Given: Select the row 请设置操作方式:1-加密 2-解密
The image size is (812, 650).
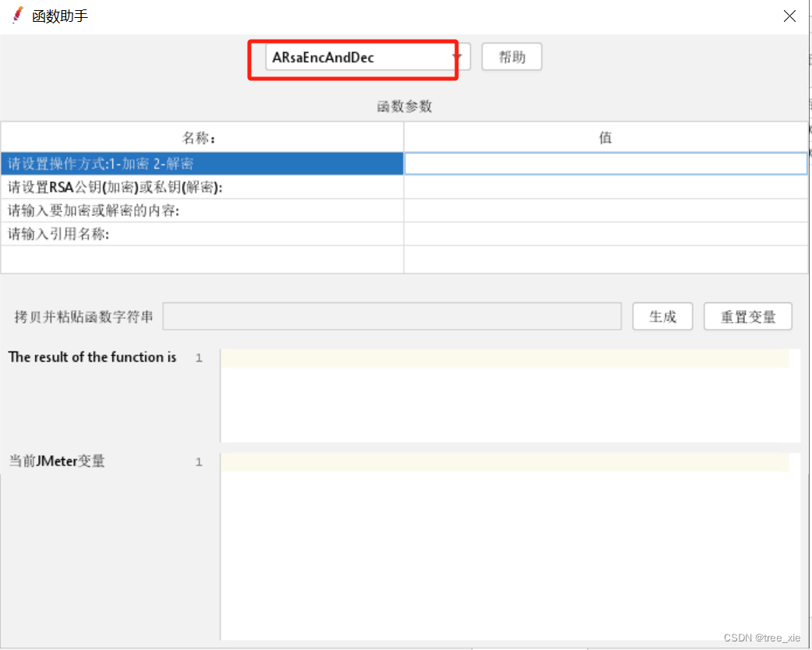Looking at the screenshot, I should (x=202, y=164).
